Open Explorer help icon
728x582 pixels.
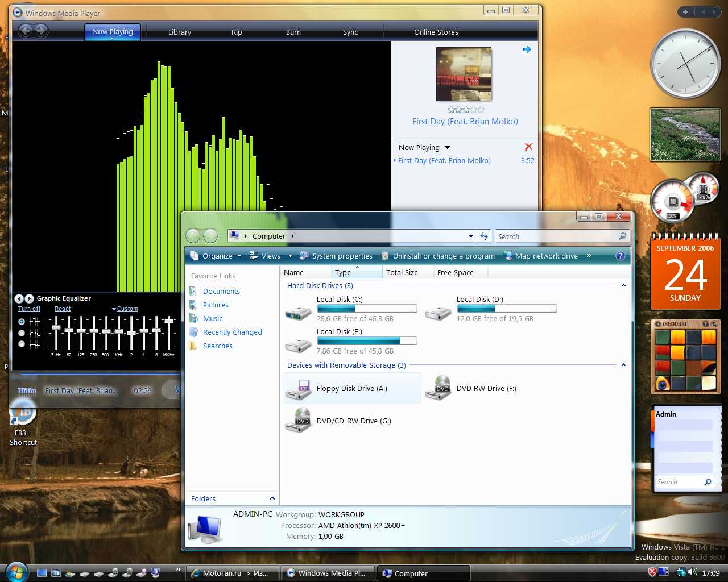click(621, 256)
